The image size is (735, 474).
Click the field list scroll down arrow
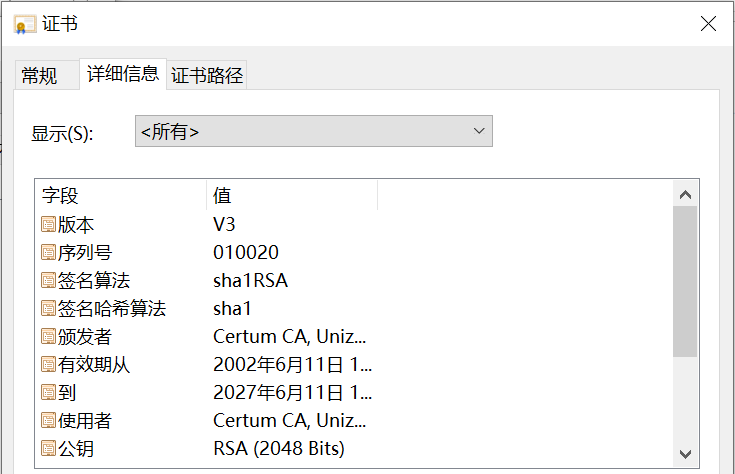coord(685,454)
